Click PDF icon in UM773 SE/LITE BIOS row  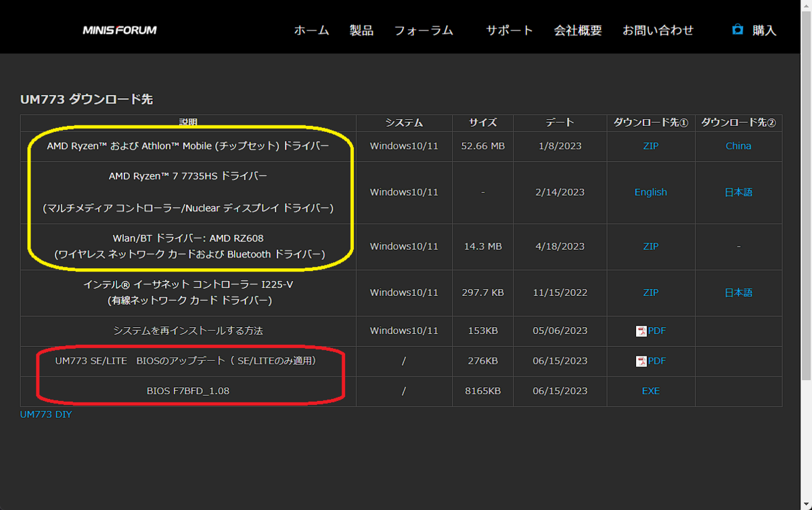641,361
